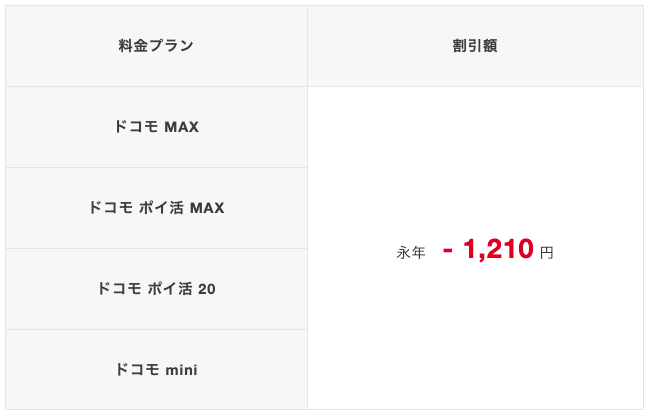Viewport: 651px width, 415px height.
Task: Click ポイ活 text in the ポイ活 MAX row
Action: click(161, 208)
